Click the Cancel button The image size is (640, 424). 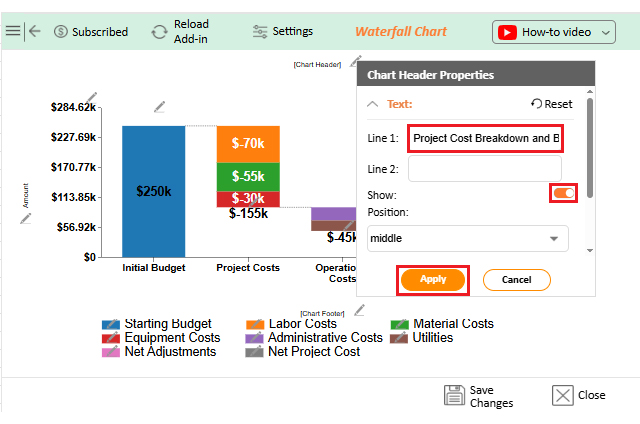[516, 279]
